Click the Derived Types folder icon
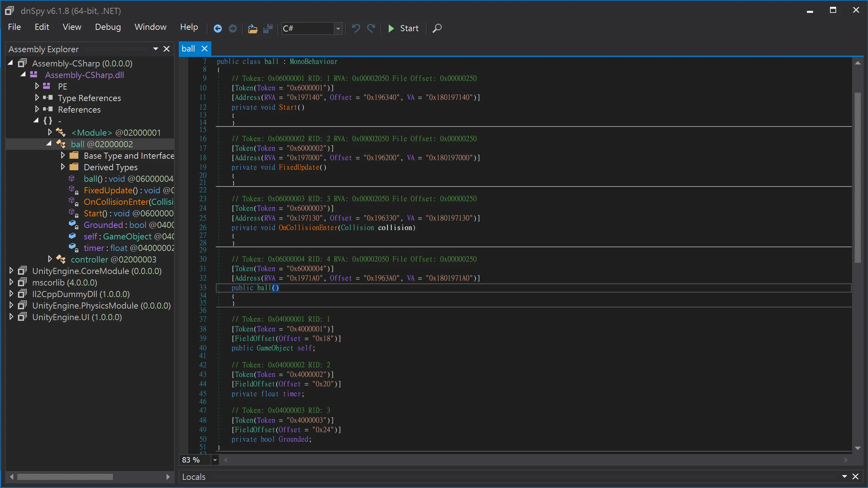 (74, 167)
